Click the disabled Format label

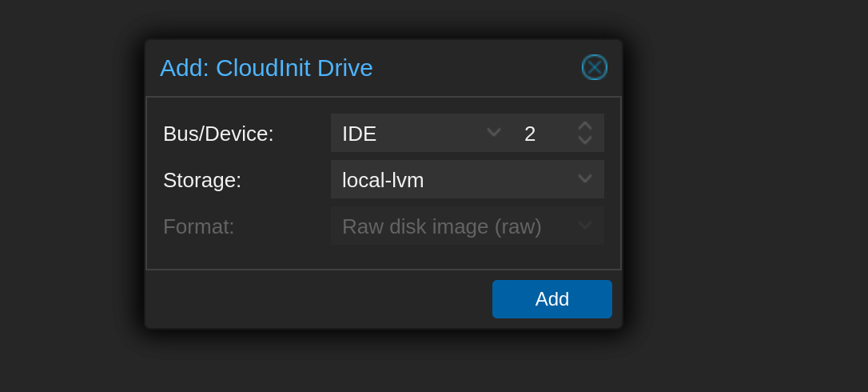(x=199, y=226)
